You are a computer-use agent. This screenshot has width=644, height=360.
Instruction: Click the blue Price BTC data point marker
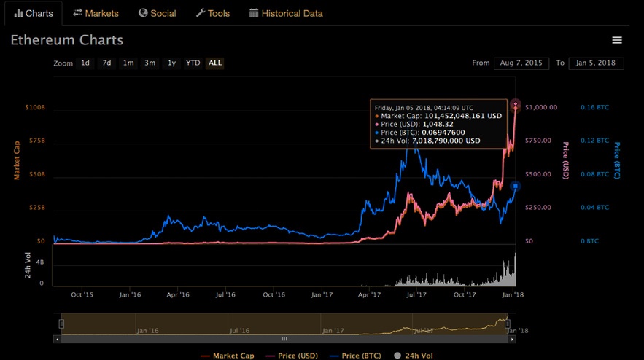[x=516, y=187]
